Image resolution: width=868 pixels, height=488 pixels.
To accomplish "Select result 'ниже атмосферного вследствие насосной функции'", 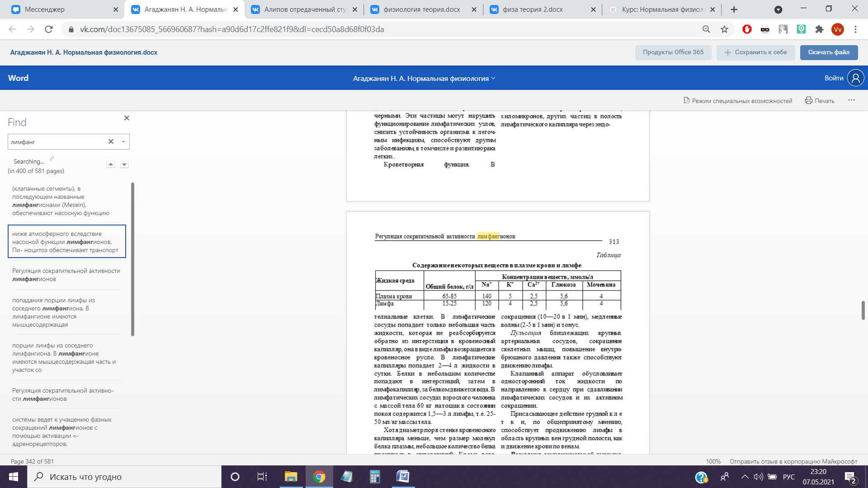I will tap(67, 242).
